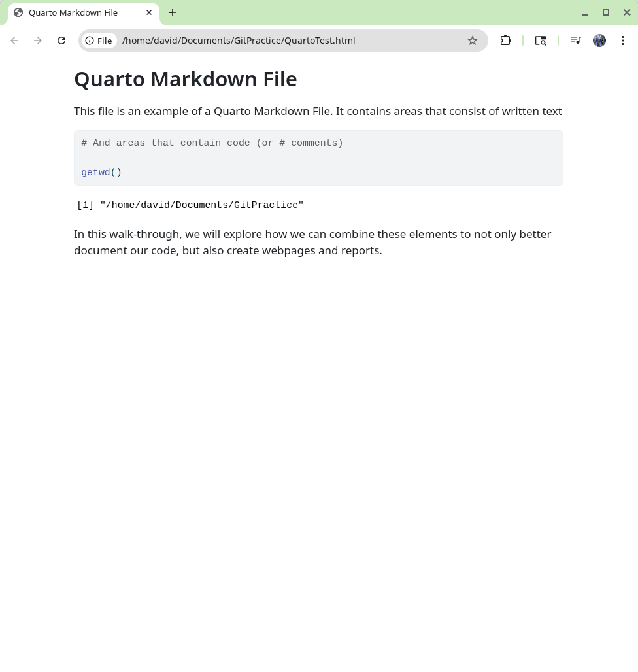Maximize the browser window
The height and width of the screenshot is (672, 638).
coord(606,12)
